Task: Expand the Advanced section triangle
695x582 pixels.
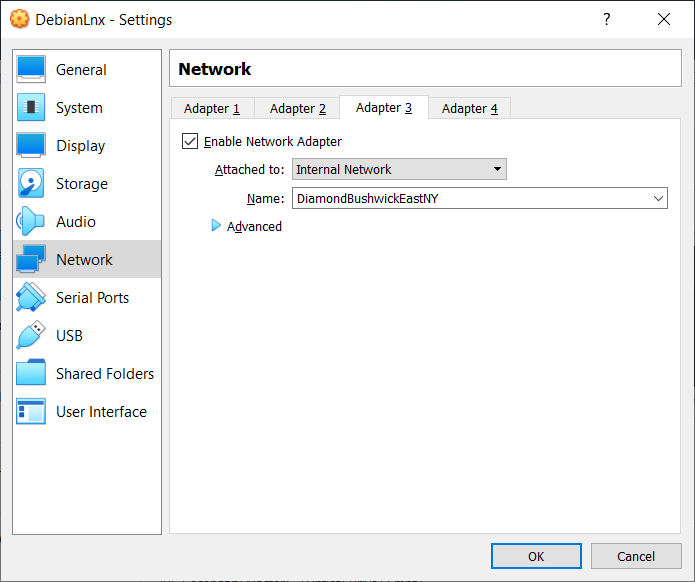Action: click(216, 226)
